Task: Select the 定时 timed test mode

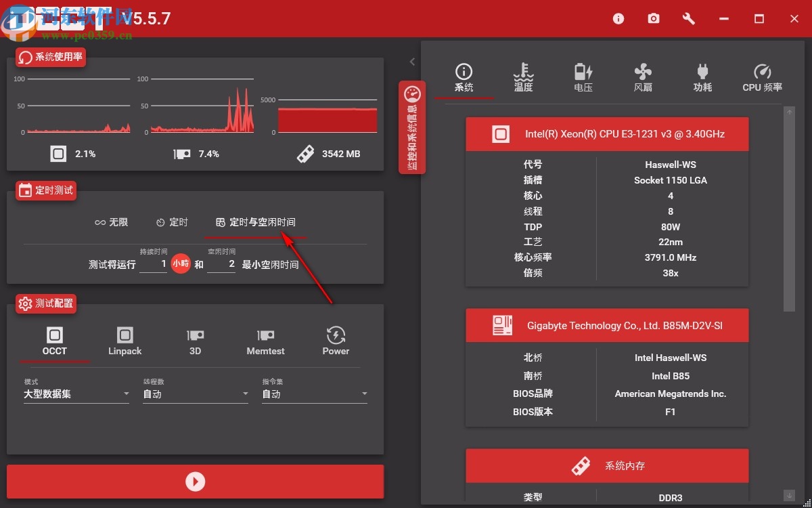Action: point(171,221)
